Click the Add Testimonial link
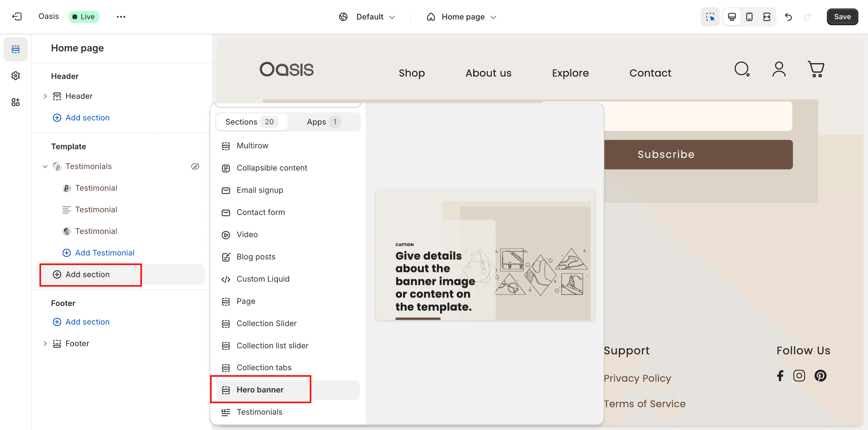868x430 pixels. [x=104, y=253]
